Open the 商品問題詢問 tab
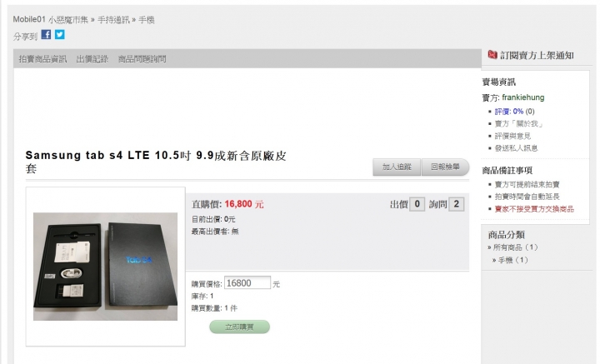This screenshot has width=600, height=364. coord(142,59)
